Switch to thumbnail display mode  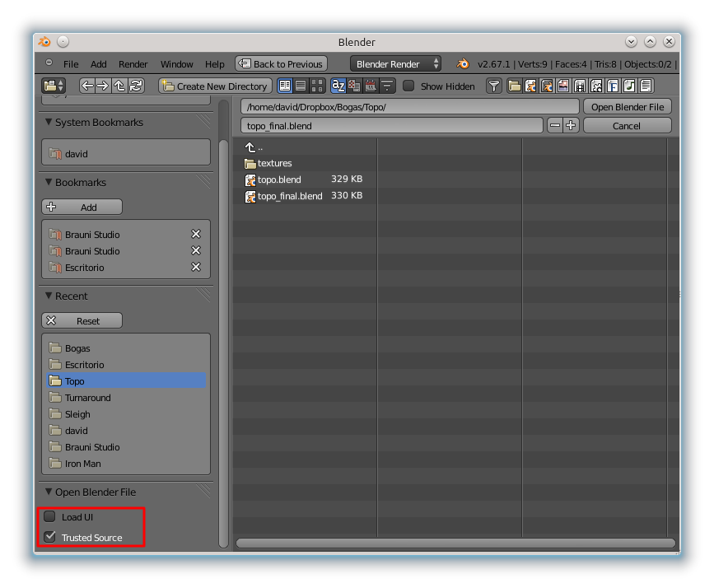point(317,86)
